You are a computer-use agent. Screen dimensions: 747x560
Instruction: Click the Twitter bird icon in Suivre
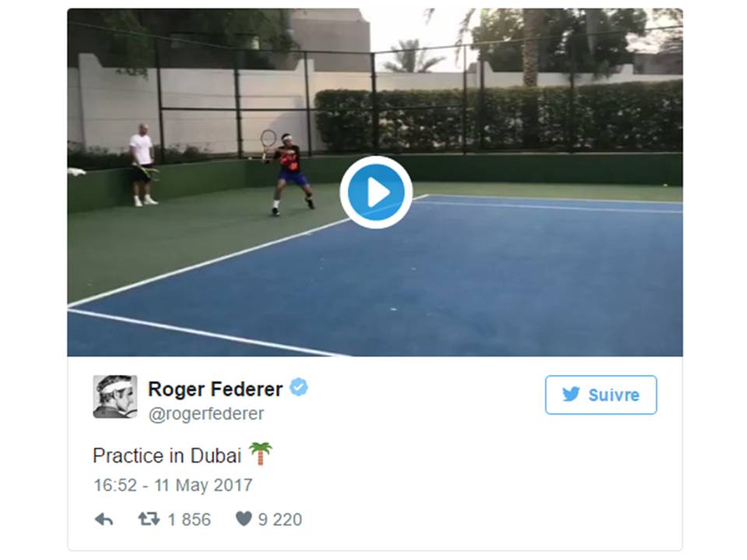pos(571,394)
